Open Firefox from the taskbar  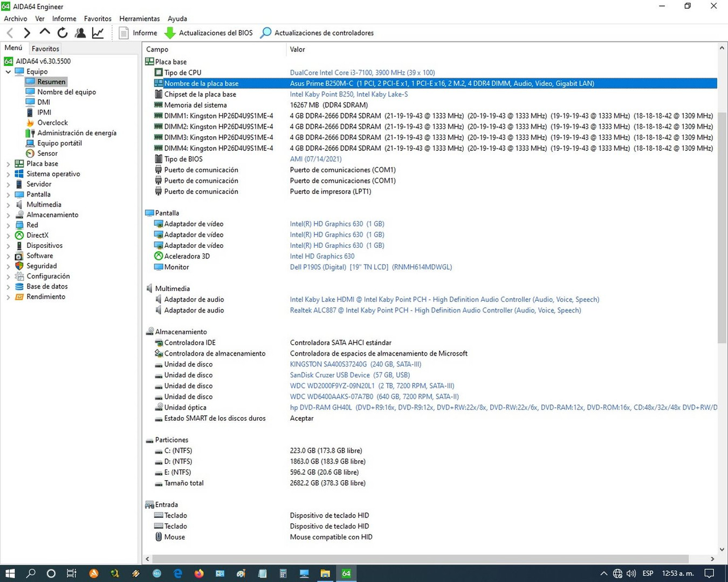coord(199,573)
